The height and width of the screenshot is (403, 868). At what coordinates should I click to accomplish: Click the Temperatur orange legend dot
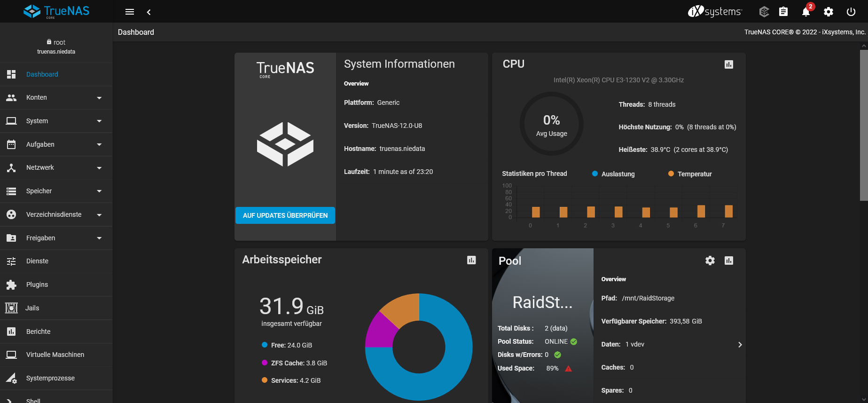click(x=671, y=174)
